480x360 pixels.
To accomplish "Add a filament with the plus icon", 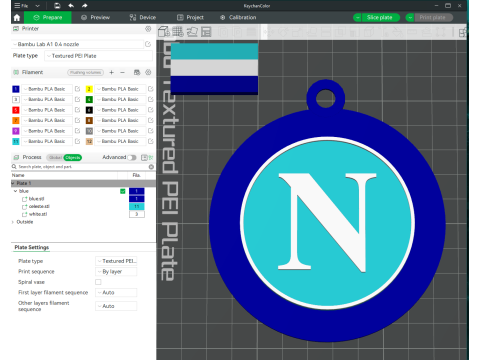I will [x=112, y=72].
